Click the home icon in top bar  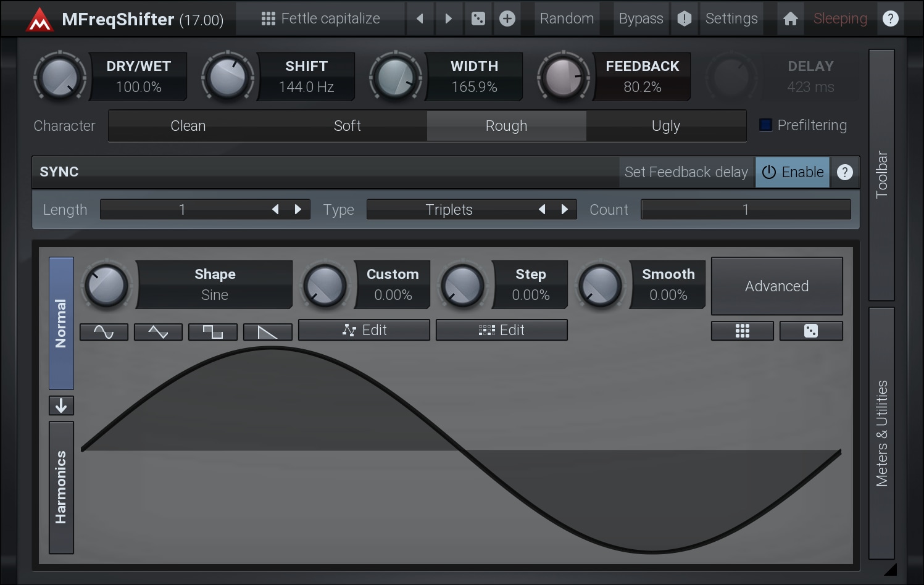point(790,19)
